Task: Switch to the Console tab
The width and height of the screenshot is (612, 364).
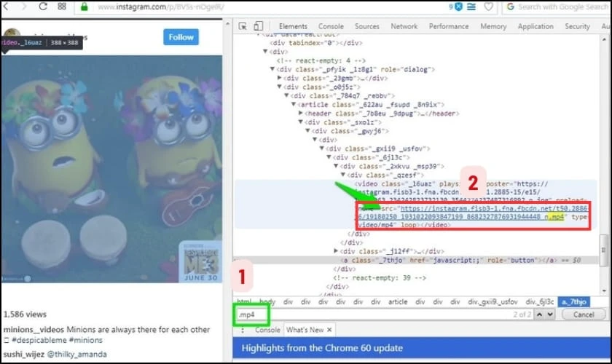Action: pyautogui.click(x=331, y=26)
